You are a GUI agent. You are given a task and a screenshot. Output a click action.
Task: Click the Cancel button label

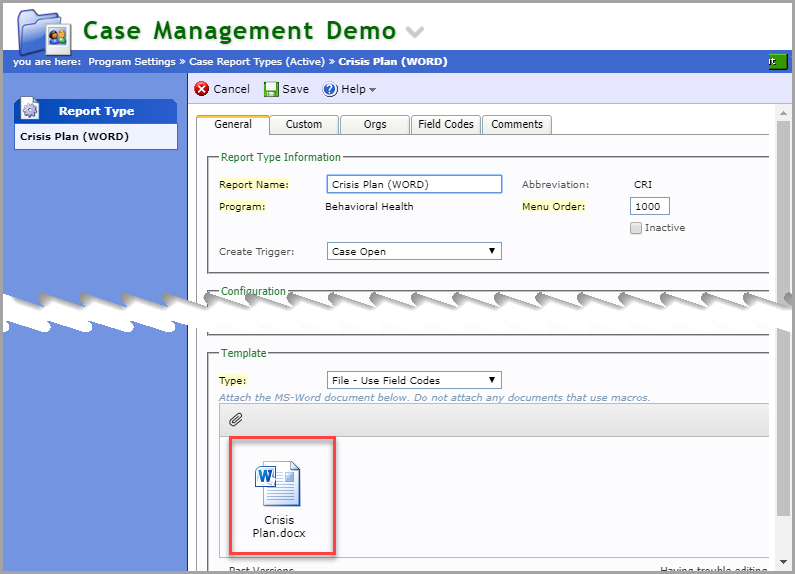tap(231, 89)
